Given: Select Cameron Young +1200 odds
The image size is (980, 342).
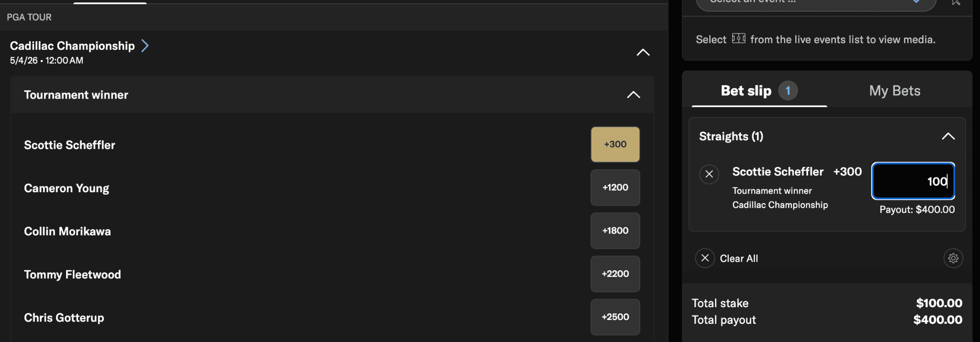Looking at the screenshot, I should pyautogui.click(x=615, y=188).
